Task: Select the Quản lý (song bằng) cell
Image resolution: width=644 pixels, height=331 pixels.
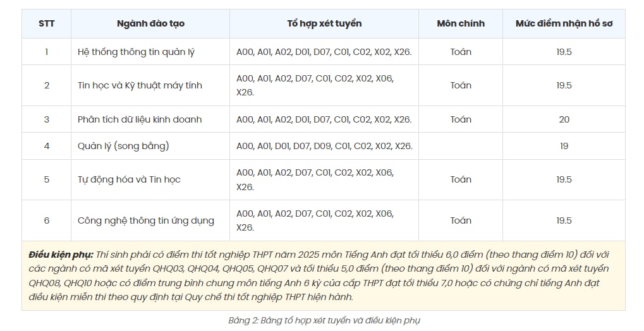Action: click(150, 146)
